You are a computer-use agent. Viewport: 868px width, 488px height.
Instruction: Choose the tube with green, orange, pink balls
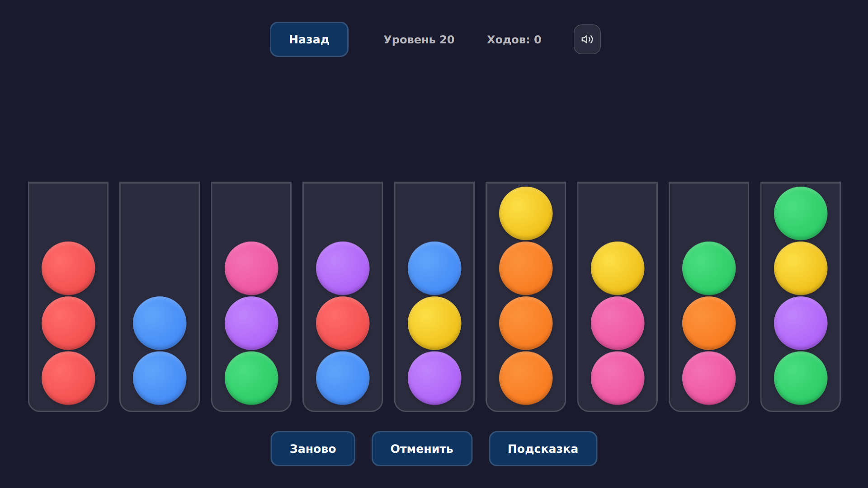tap(709, 297)
